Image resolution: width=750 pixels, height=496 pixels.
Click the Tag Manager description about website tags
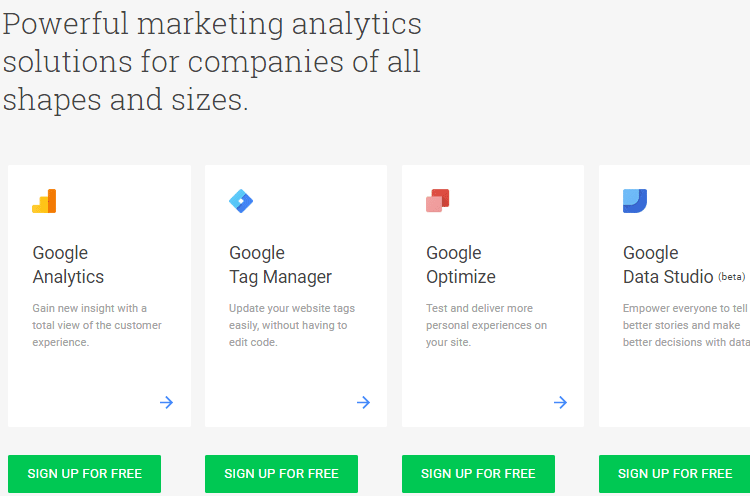tap(292, 325)
